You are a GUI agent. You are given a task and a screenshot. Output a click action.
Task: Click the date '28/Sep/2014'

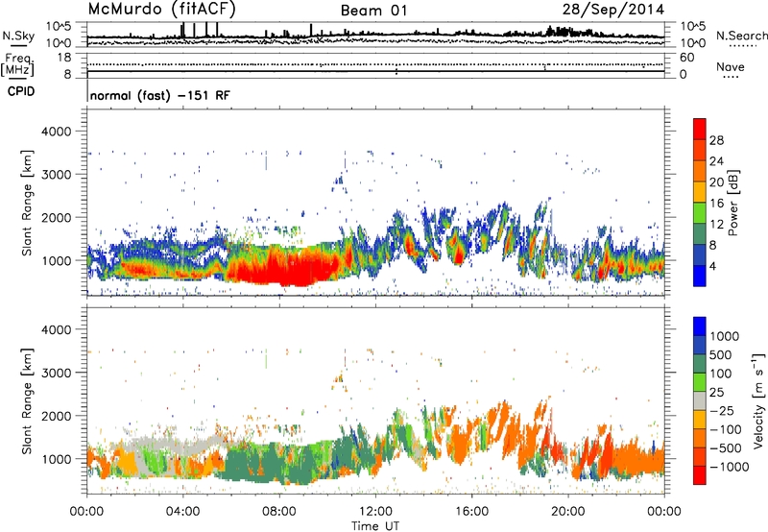tap(613, 10)
